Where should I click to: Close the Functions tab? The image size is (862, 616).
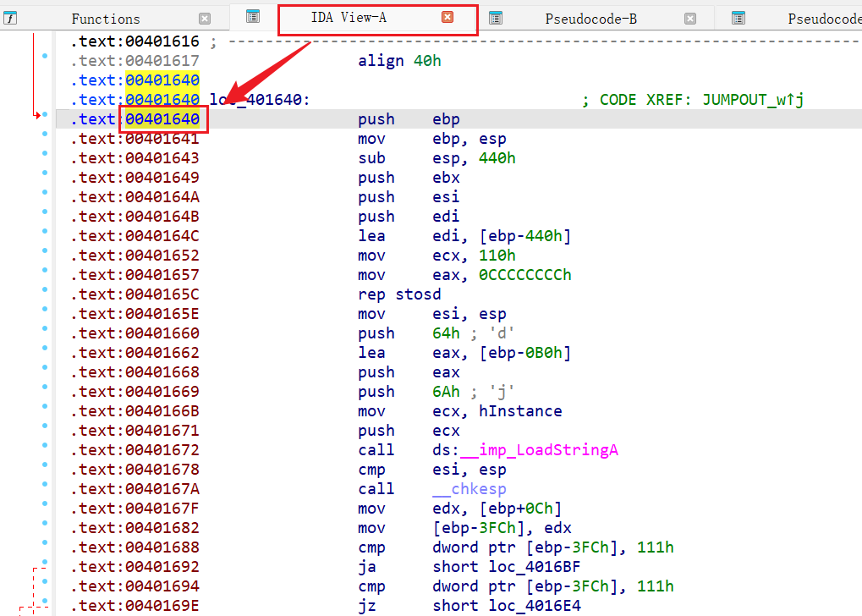[x=205, y=19]
